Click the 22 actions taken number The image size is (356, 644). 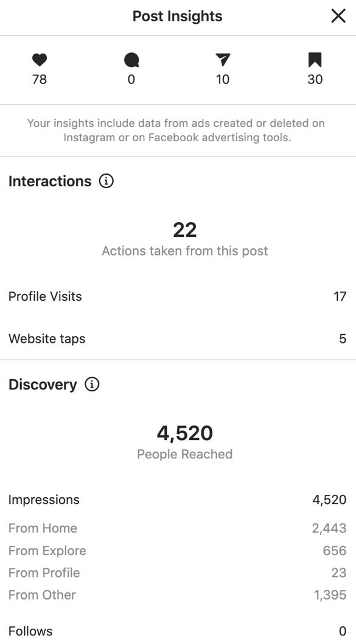185,230
